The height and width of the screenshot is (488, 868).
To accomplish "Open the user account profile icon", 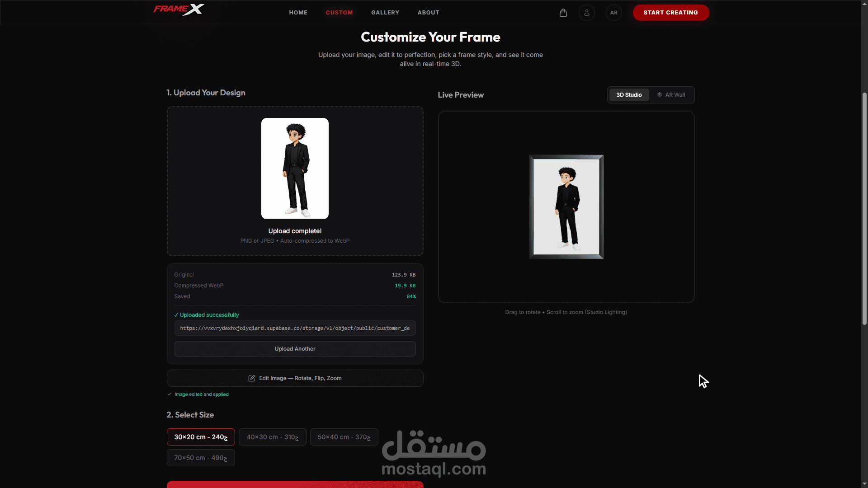I will (x=587, y=13).
